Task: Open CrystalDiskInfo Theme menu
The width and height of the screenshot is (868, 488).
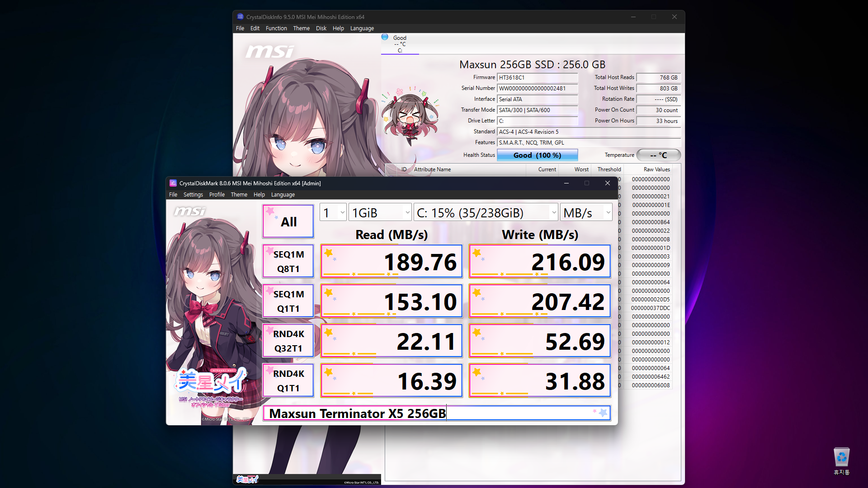Action: pyautogui.click(x=302, y=28)
